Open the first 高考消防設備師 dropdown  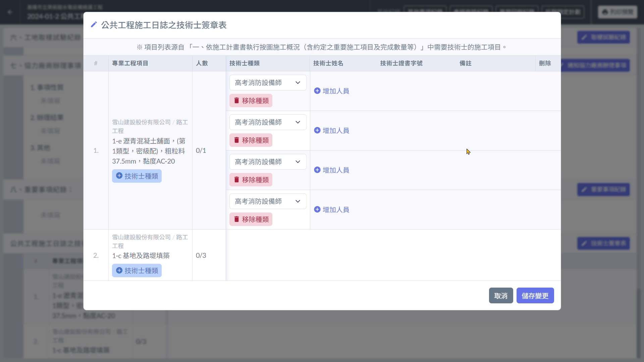(268, 83)
